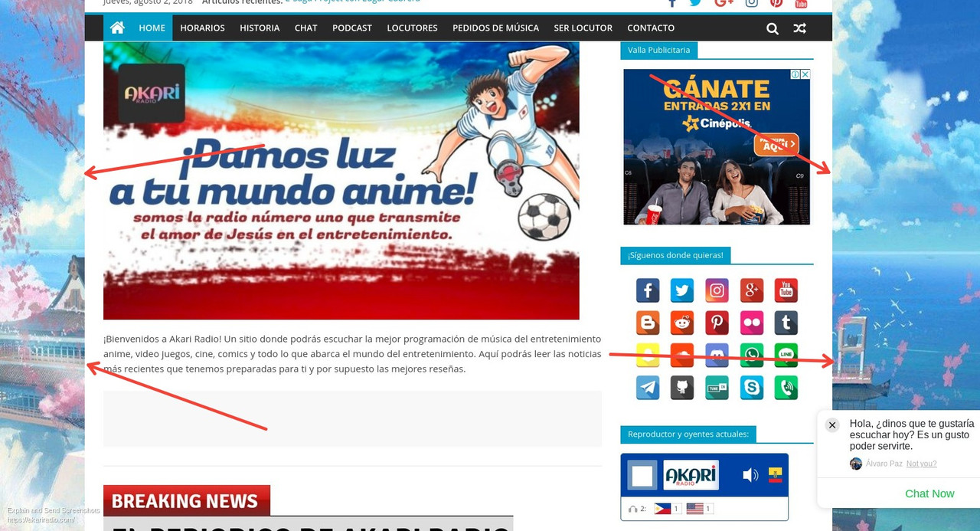The image size is (980, 531).
Task: Open the CONTACTO menu item
Action: pos(651,28)
